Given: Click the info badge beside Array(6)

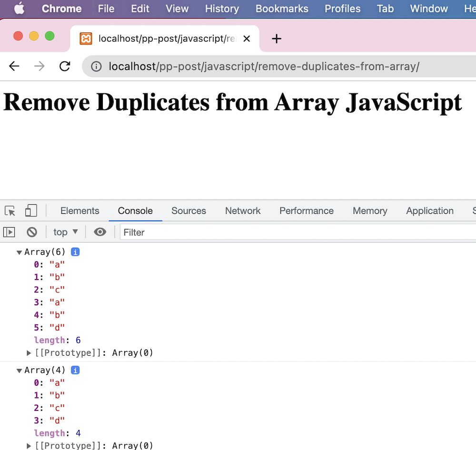Looking at the screenshot, I should coord(75,251).
